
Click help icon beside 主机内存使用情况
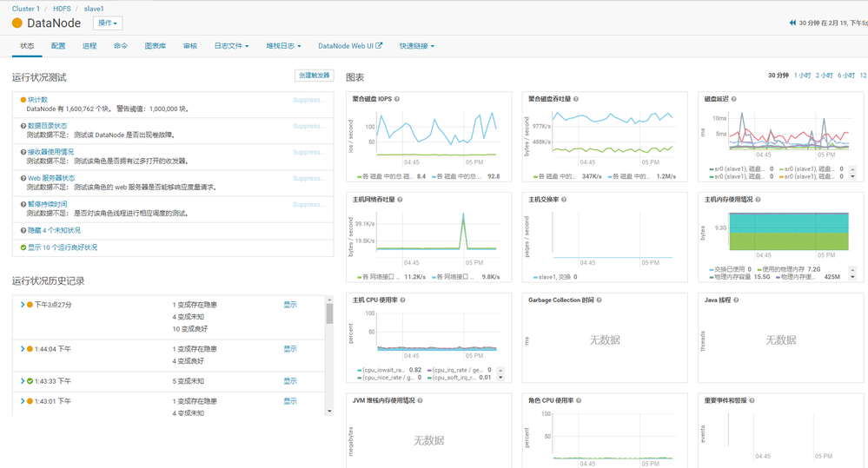pyautogui.click(x=758, y=200)
